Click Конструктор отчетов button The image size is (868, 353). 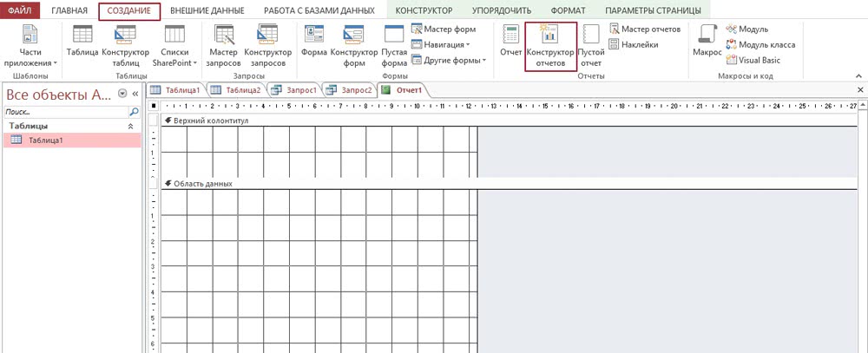(x=550, y=43)
